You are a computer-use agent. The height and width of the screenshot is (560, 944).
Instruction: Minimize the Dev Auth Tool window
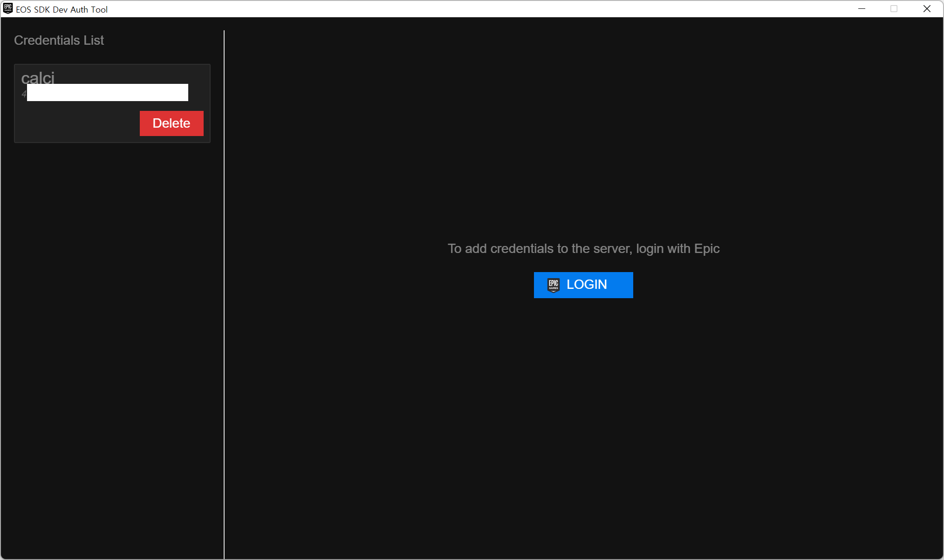(x=862, y=9)
